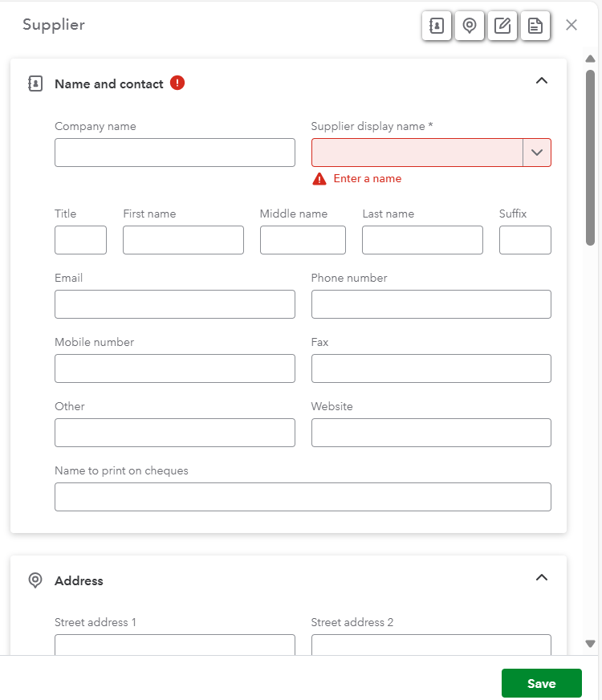Open the Notes pencil icon shortcut
Screen dimensions: 602x700
point(502,26)
